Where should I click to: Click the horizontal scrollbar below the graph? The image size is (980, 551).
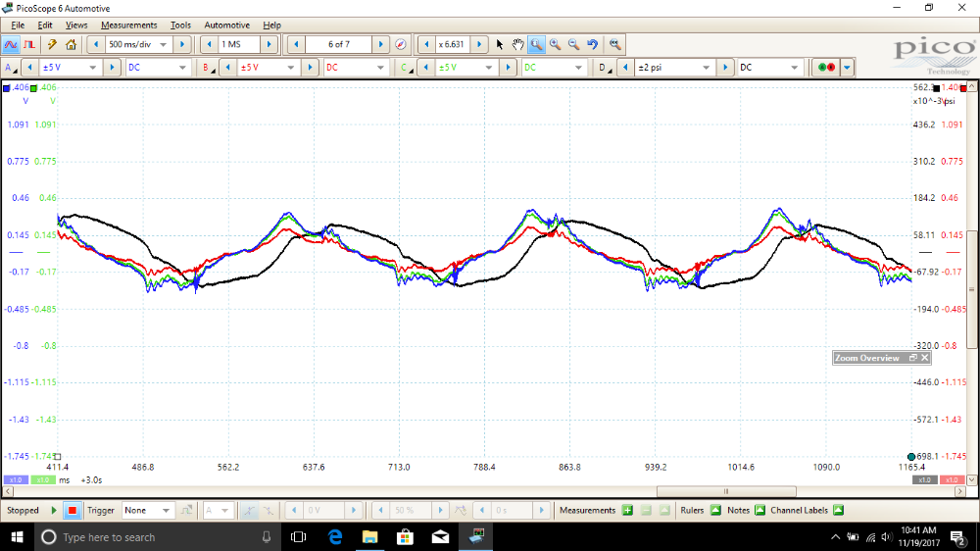pyautogui.click(x=725, y=491)
